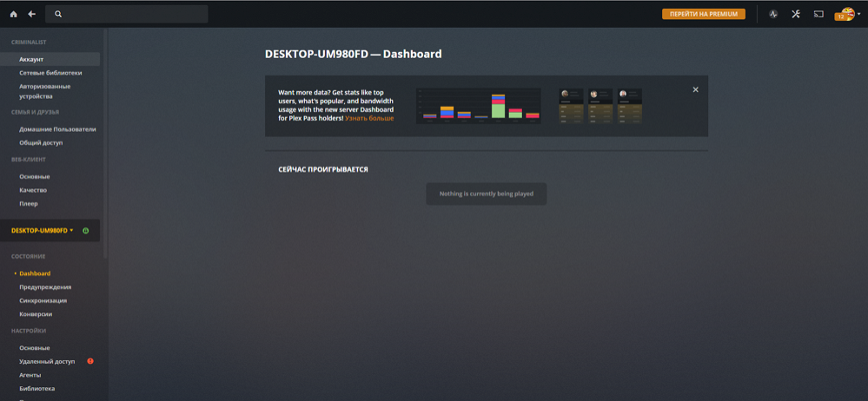Click the Nothing is currently being played box
Image resolution: width=868 pixels, height=401 pixels.
(x=486, y=194)
